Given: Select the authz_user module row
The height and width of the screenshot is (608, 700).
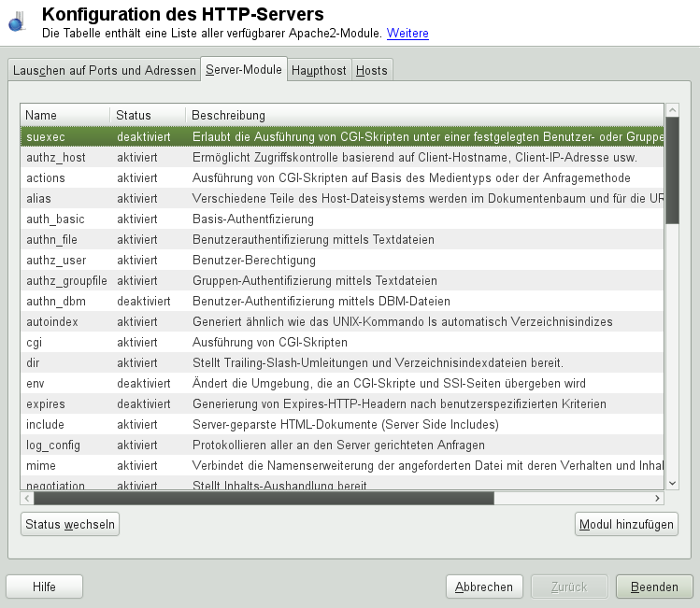Looking at the screenshot, I should coord(342,260).
